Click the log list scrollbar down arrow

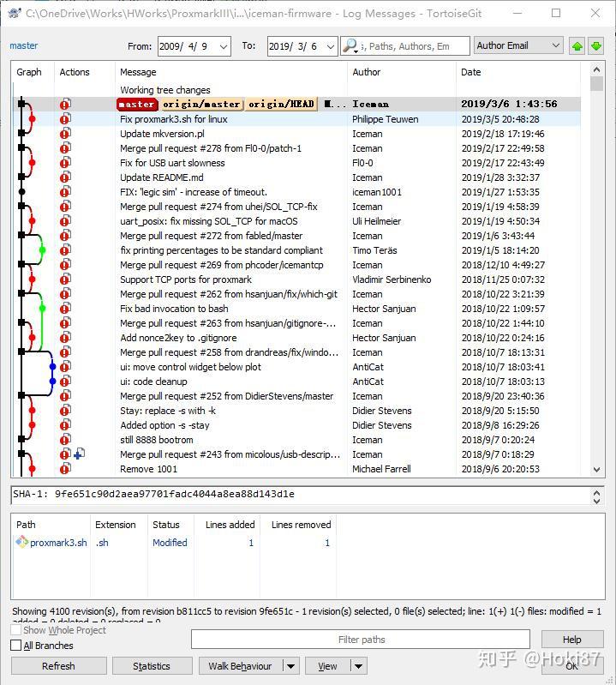point(596,470)
